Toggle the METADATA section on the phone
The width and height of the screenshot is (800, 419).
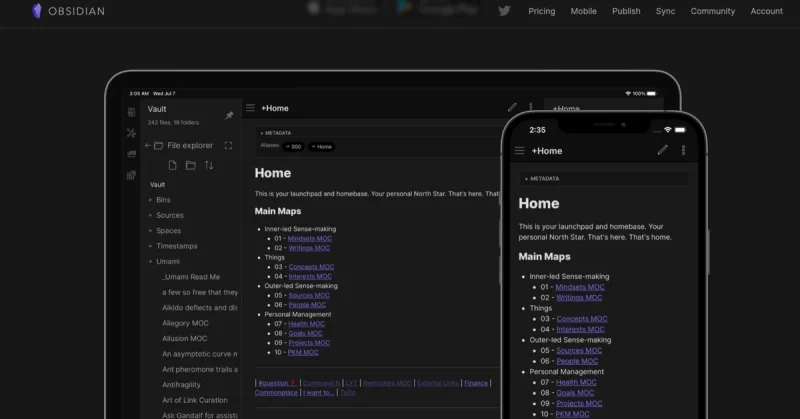point(542,179)
